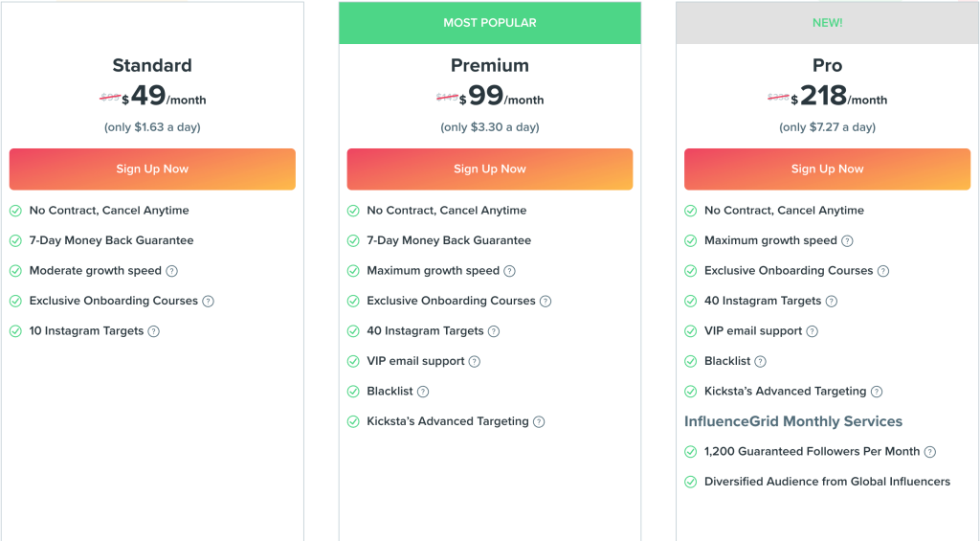This screenshot has height=541, width=980.
Task: Open help icon beside Premium VIP email support
Action: (475, 362)
